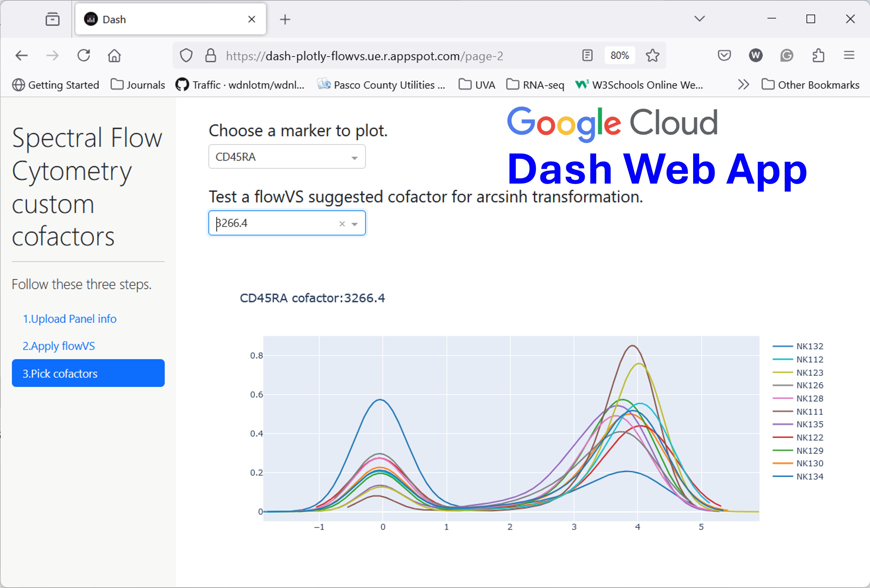The image size is (870, 588).
Task: Reload the current page
Action: click(x=84, y=56)
